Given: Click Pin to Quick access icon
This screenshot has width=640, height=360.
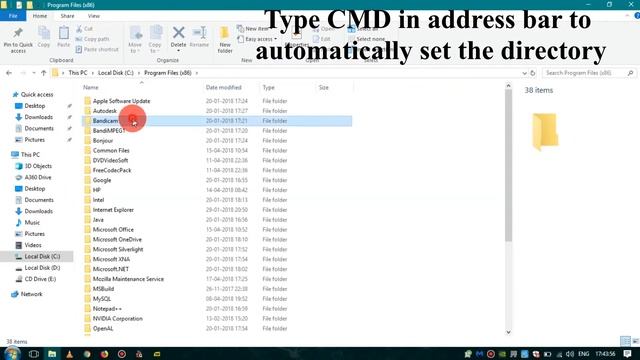Looking at the screenshot, I should [18, 33].
